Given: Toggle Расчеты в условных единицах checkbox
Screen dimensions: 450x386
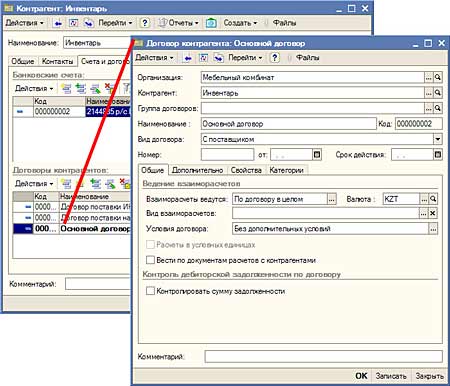Looking at the screenshot, I should (150, 245).
